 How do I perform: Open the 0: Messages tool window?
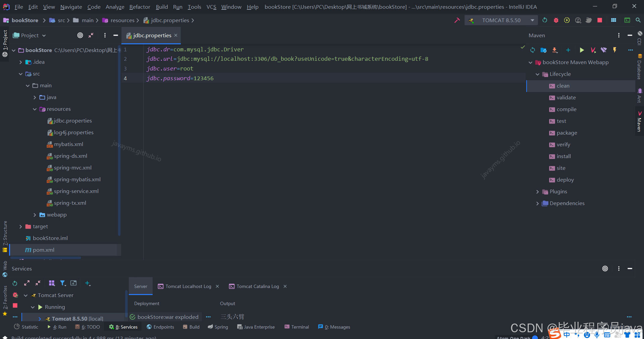[334, 327]
